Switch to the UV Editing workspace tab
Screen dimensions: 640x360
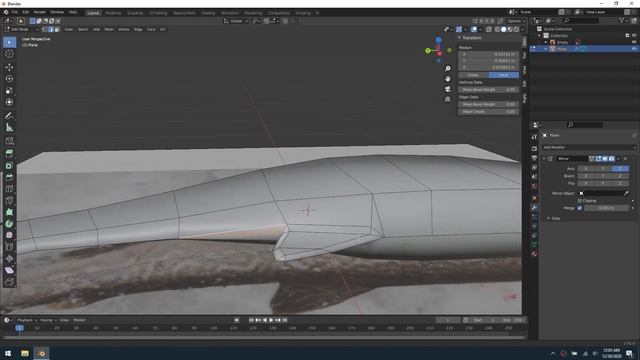pyautogui.click(x=158, y=13)
